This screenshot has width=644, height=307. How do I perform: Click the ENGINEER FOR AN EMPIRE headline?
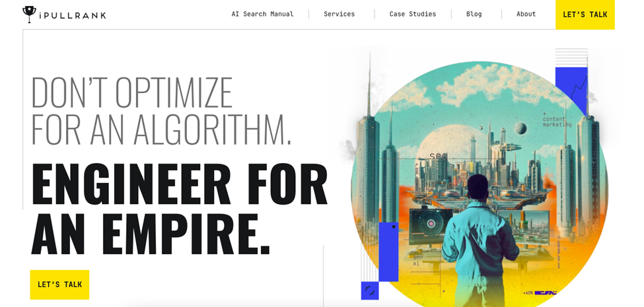click(179, 208)
